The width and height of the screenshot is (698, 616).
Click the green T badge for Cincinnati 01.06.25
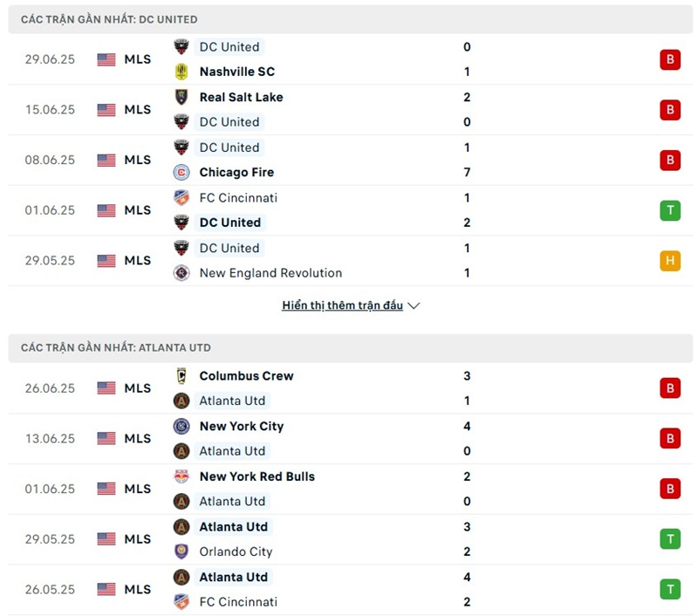(x=670, y=210)
